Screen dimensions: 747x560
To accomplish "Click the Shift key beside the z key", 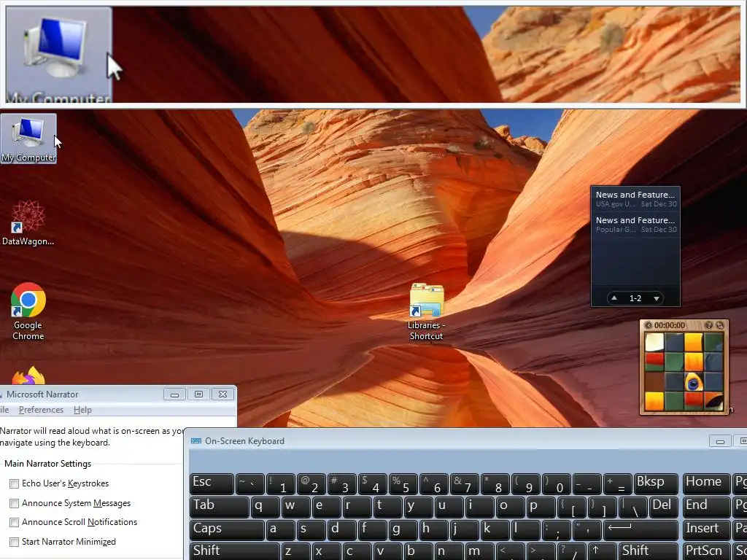I will click(235, 552).
